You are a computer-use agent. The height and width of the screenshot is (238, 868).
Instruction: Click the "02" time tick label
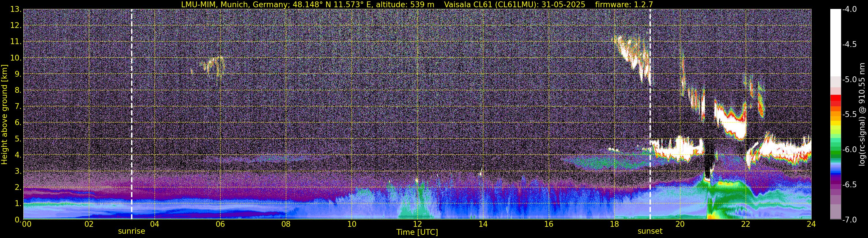89,224
